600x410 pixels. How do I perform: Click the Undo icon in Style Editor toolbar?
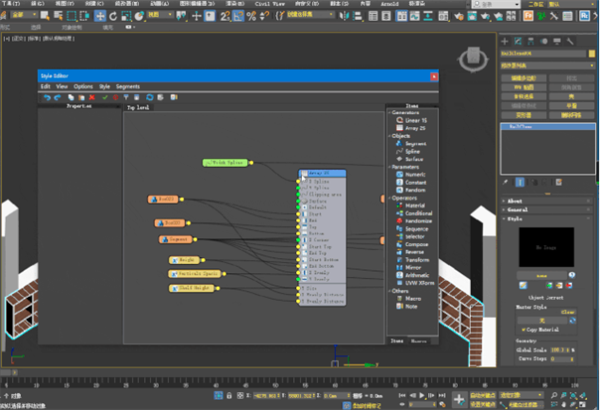coord(45,97)
